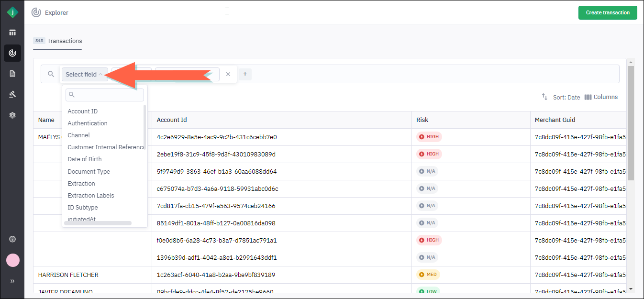Screen dimensions: 644x299
Task: Open the Sort: Date control
Action: coord(561,97)
